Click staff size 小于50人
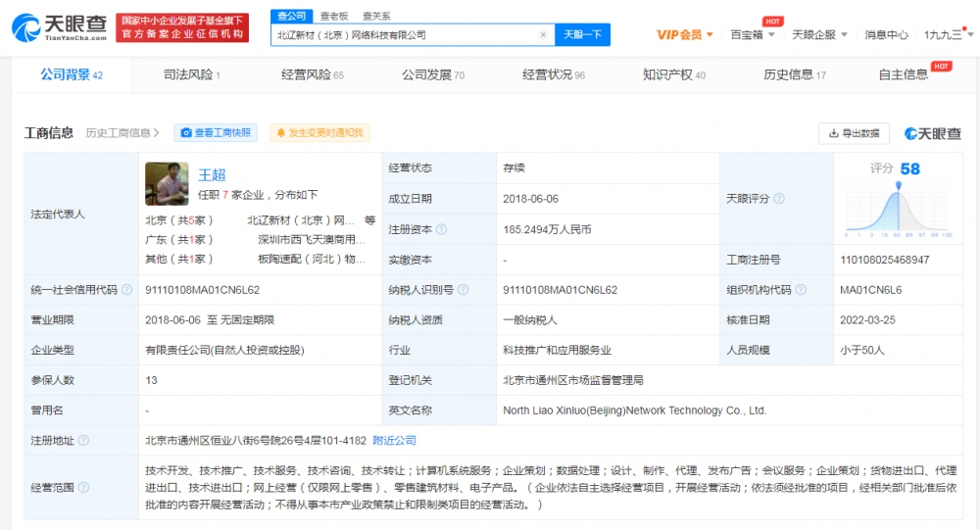The height and width of the screenshot is (530, 980). [861, 350]
